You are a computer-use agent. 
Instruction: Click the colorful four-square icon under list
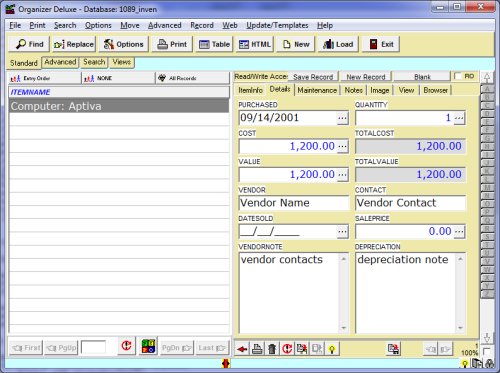[148, 346]
